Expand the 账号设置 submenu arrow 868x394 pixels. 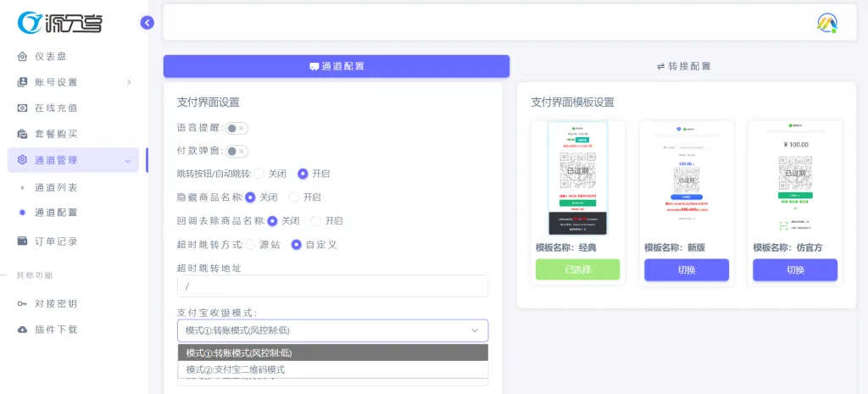pos(129,82)
